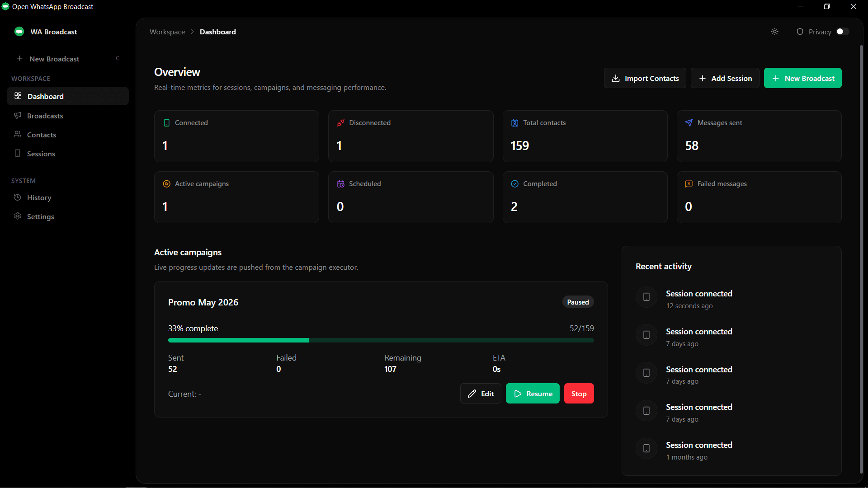Click the Disconnected unplug icon on card

click(x=341, y=123)
